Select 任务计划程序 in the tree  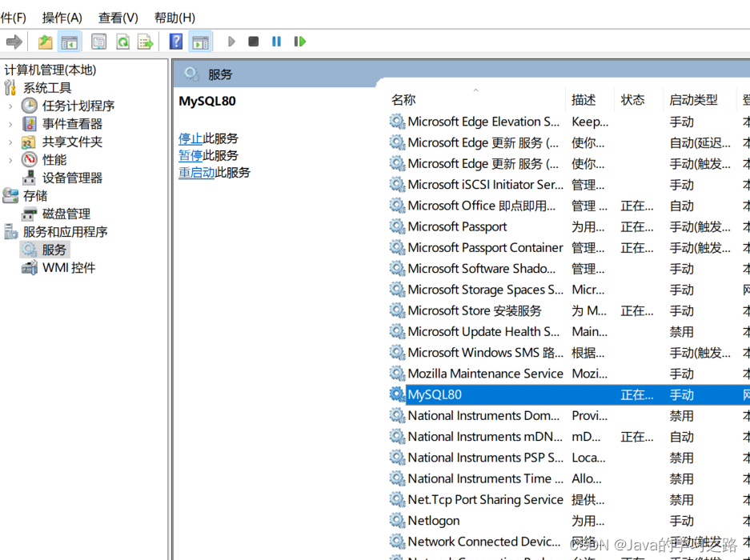click(78, 106)
